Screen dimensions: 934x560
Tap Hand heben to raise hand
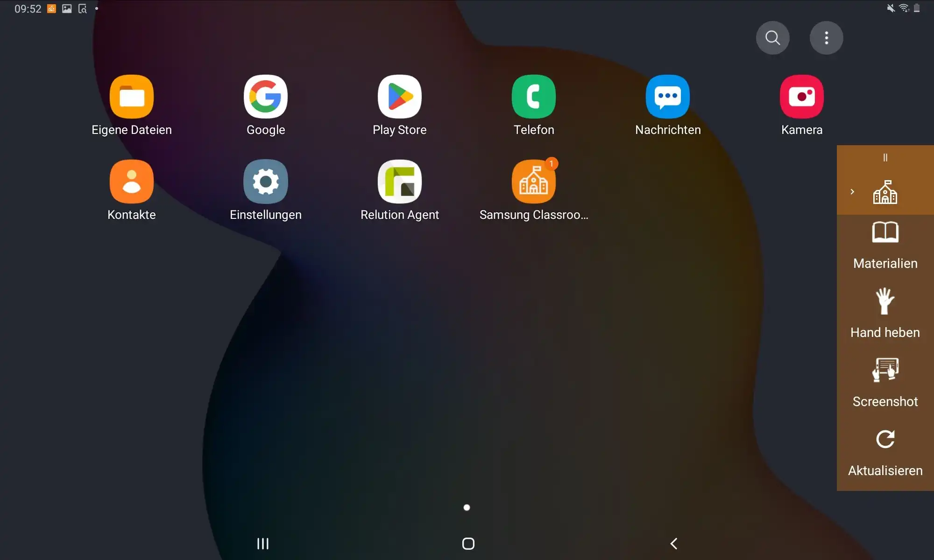tap(885, 314)
